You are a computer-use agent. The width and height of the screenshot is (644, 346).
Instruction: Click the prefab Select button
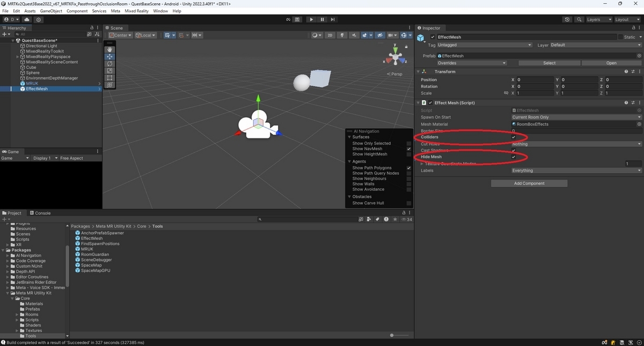click(550, 63)
